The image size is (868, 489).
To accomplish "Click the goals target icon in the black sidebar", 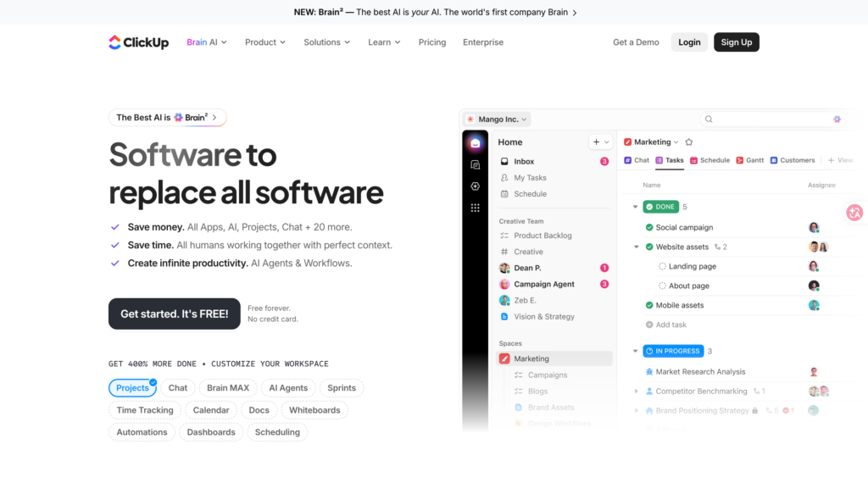I will click(x=475, y=186).
